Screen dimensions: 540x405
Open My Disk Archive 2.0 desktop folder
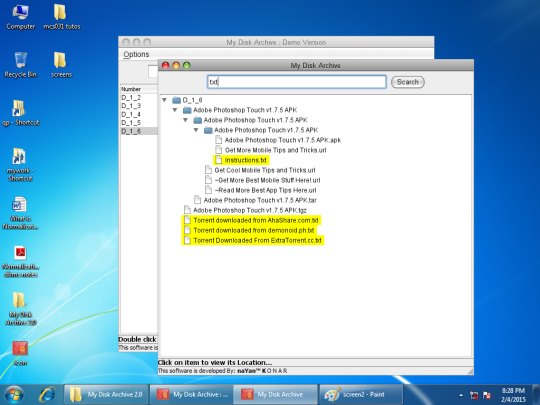click(20, 309)
